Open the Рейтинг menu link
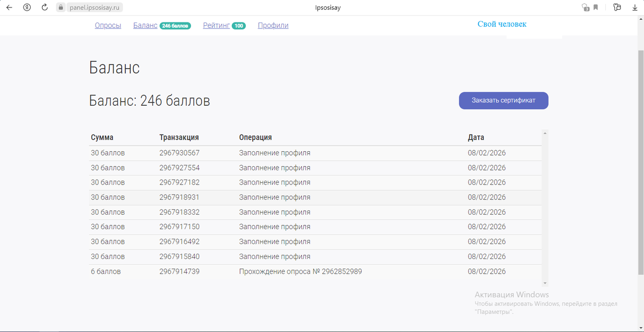The height and width of the screenshot is (332, 644). tap(217, 25)
